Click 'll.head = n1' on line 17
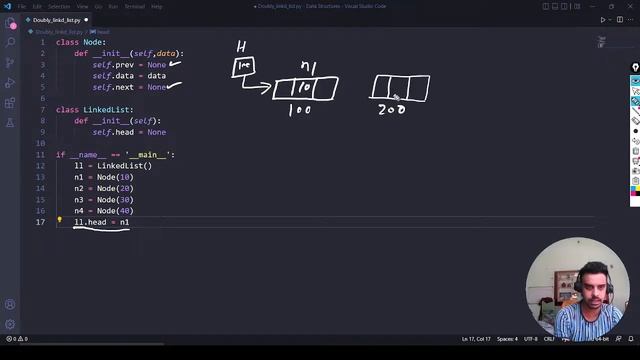 coord(102,222)
